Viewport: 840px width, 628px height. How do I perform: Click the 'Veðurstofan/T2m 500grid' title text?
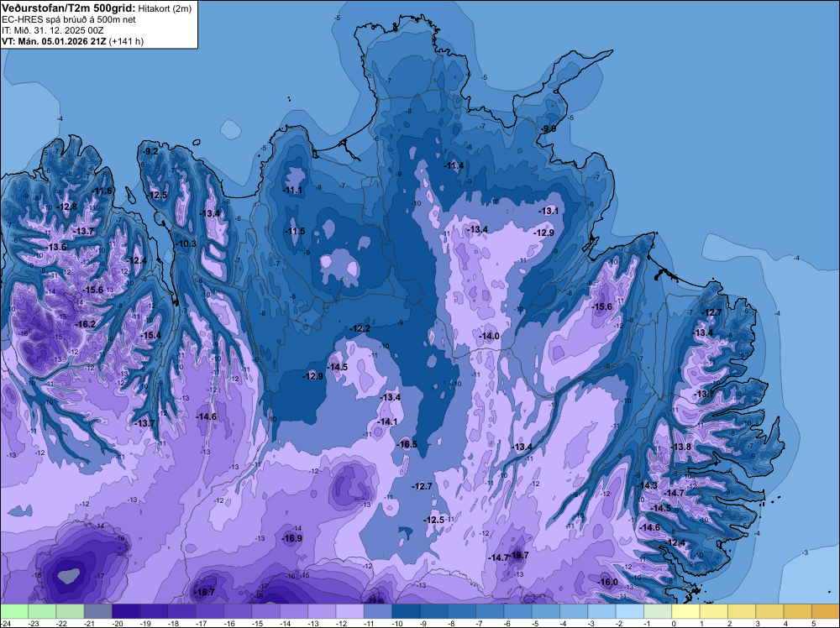click(69, 8)
